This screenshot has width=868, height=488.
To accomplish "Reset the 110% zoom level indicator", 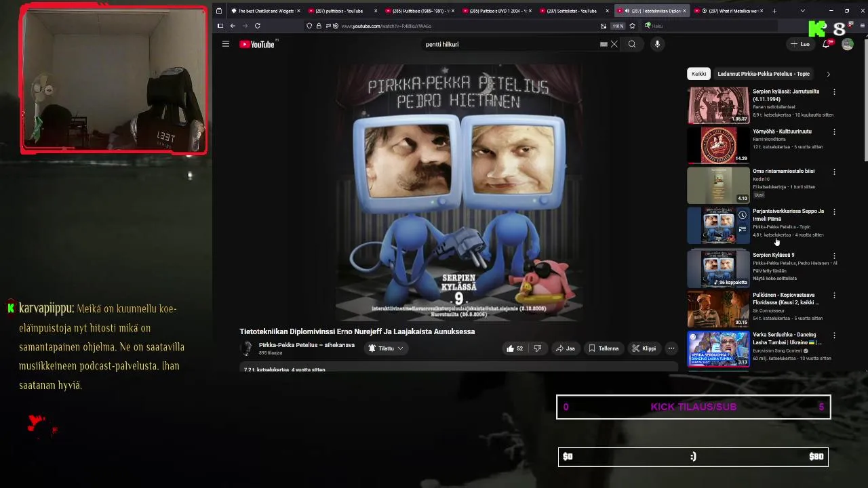I will (618, 26).
